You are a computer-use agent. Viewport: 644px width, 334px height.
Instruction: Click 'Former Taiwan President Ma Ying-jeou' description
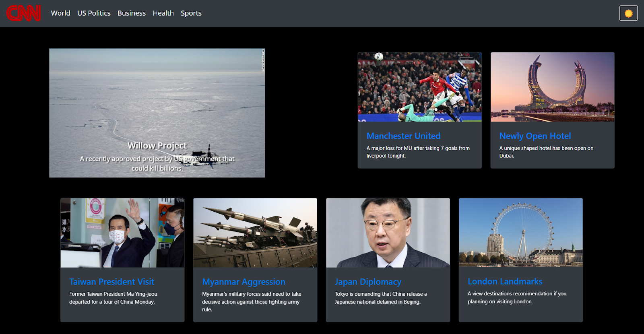(x=113, y=298)
